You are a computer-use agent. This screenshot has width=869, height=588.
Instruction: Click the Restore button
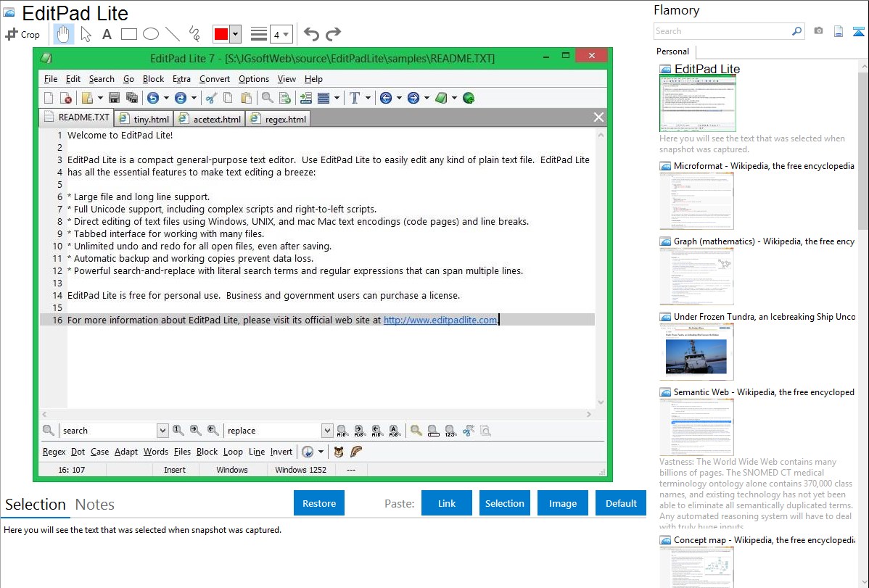[319, 503]
